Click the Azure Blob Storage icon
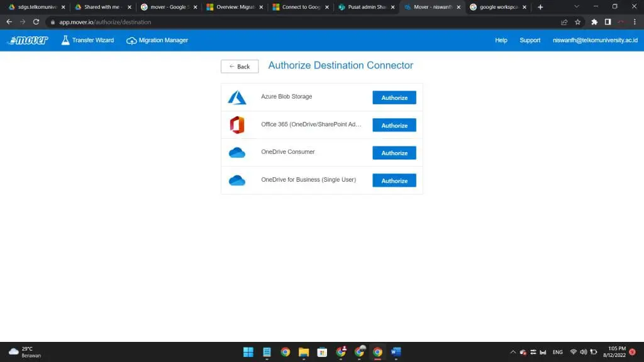 coord(237,97)
